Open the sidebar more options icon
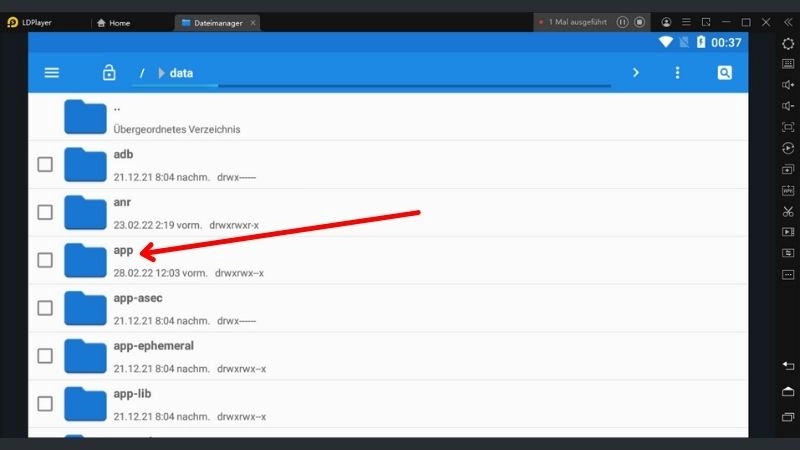Image resolution: width=800 pixels, height=450 pixels. pyautogui.click(x=788, y=274)
